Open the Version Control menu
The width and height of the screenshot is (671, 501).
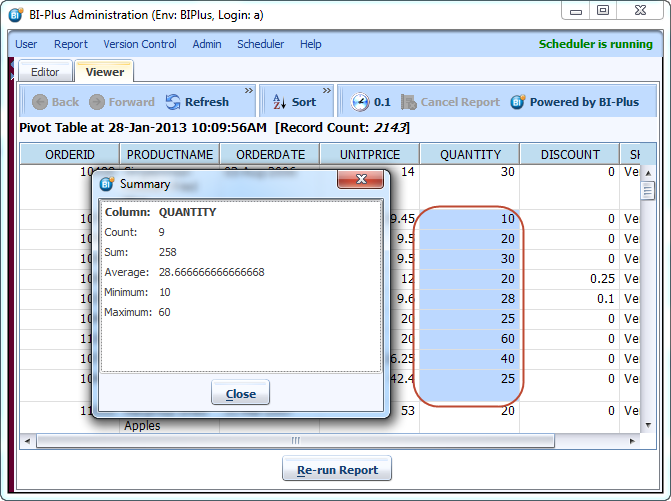coord(140,44)
